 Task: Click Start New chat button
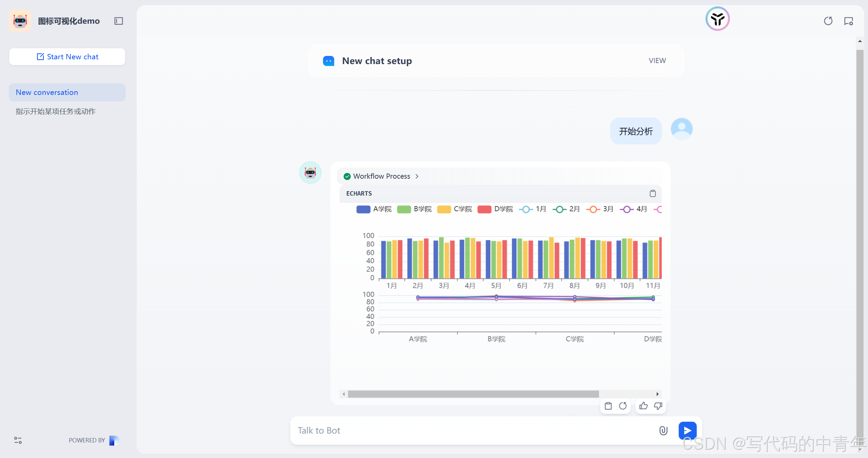coord(67,57)
